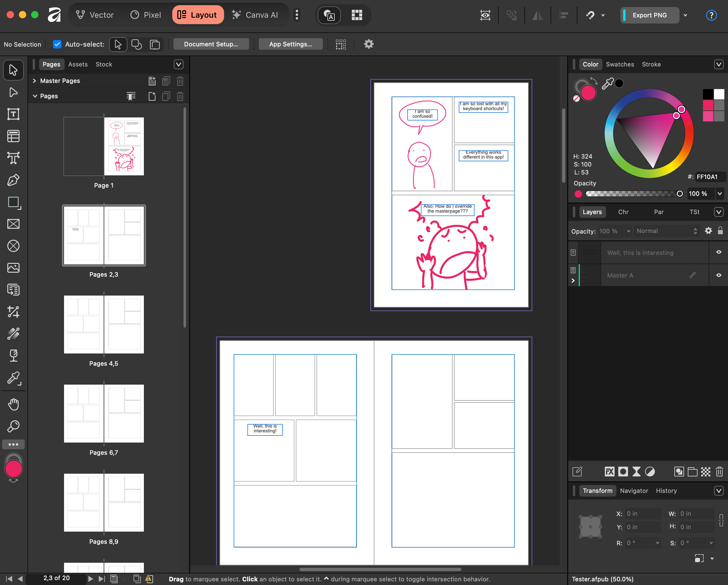Select the Pages 4,5 thumbnail
Screen dimensions: 728x585
[x=104, y=325]
